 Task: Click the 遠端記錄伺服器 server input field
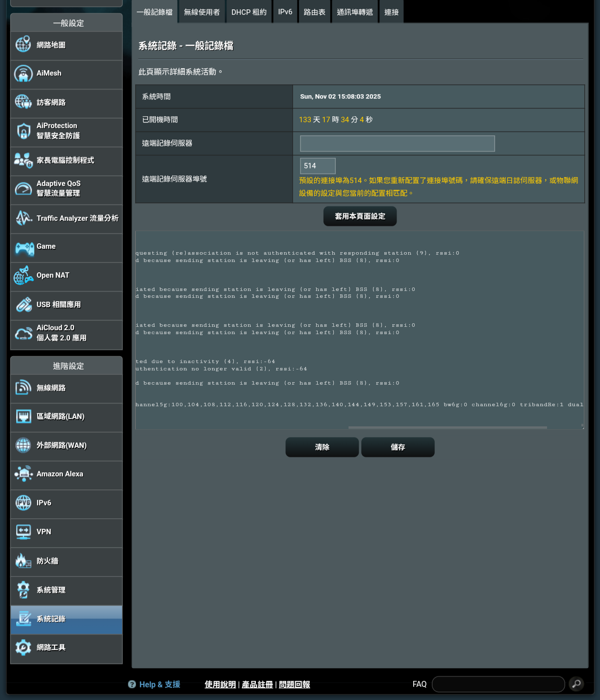point(396,143)
